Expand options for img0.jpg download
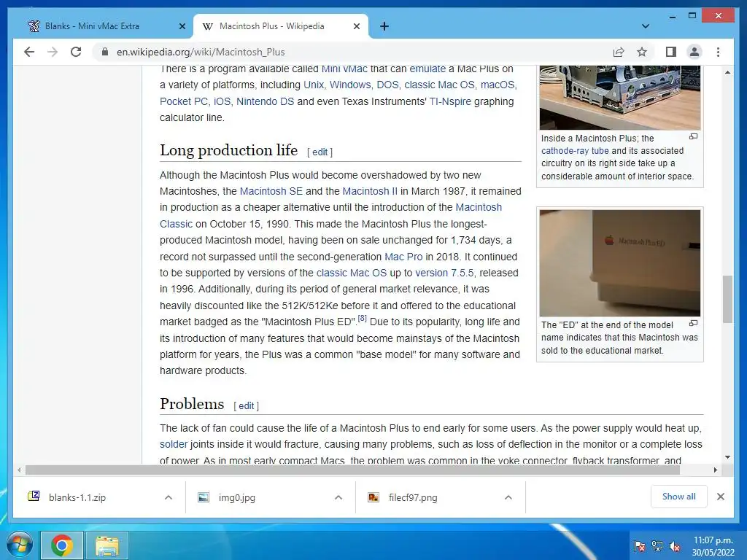The height and width of the screenshot is (560, 747). tap(338, 497)
